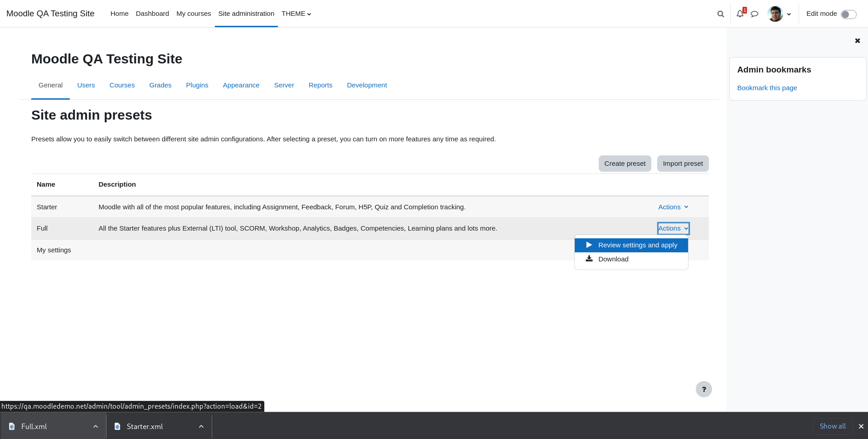Viewport: 868px width, 439px height.
Task: Switch to the Appearance tab
Action: (x=241, y=85)
